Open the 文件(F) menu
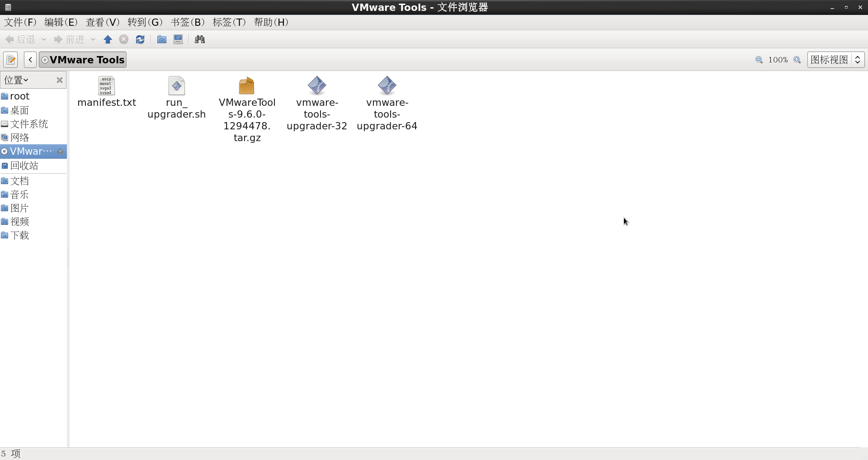The height and width of the screenshot is (460, 868). tap(20, 22)
